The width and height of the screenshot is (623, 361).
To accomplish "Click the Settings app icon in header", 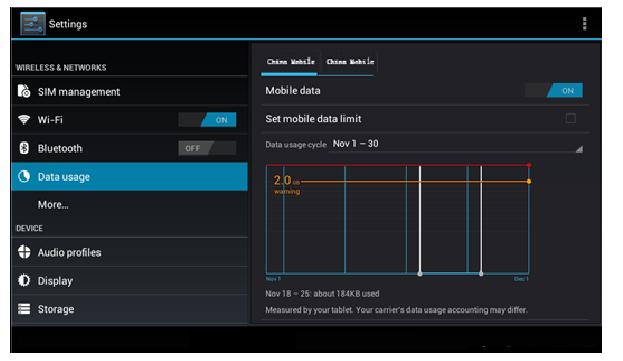I will coord(33,24).
